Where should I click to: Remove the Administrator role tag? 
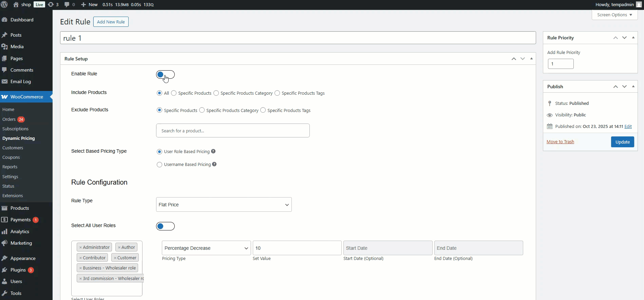tap(80, 247)
